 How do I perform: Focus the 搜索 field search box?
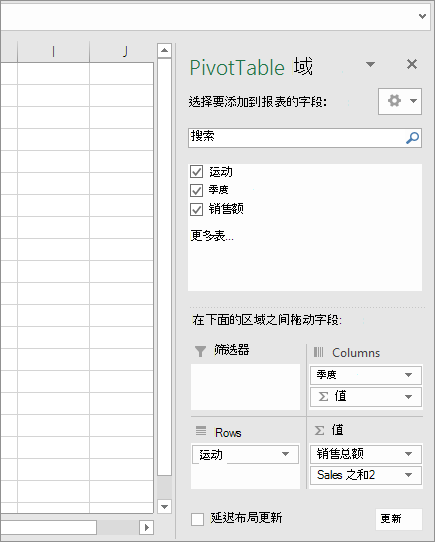tap(305, 138)
